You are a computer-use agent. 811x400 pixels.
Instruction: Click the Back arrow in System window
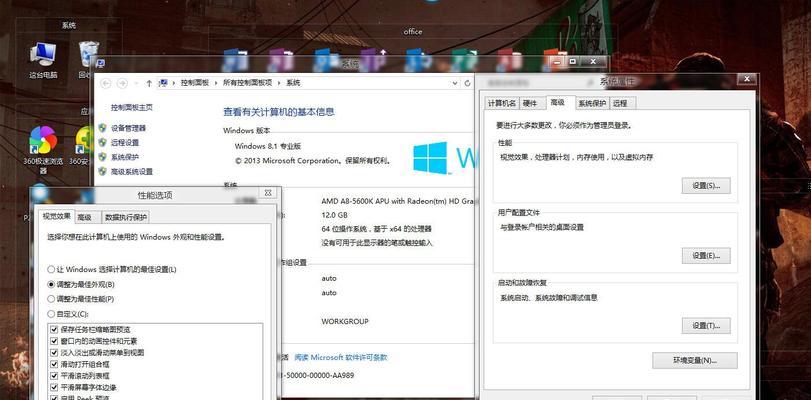coord(106,83)
